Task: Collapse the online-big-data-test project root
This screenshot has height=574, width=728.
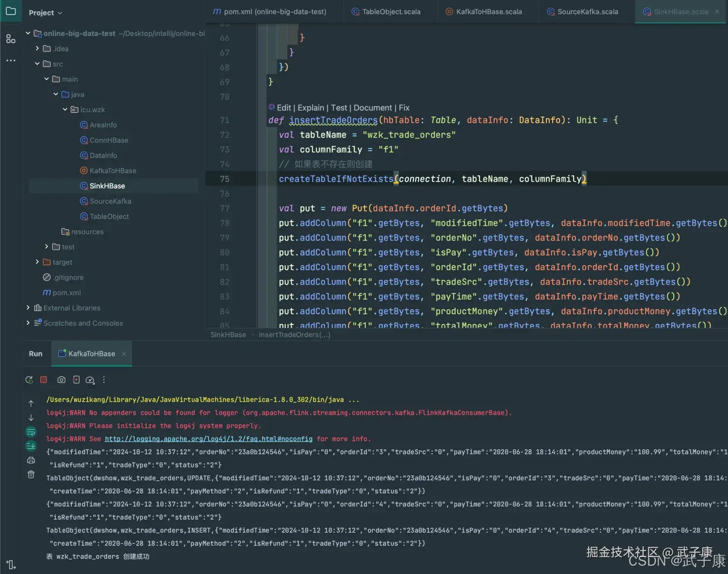Action: coord(28,33)
